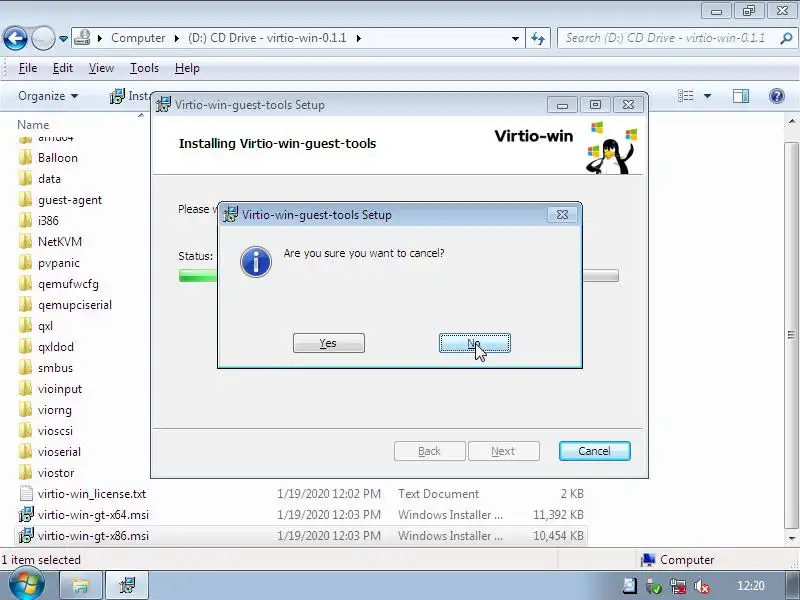Click the network tray icon
The height and width of the screenshot is (600, 800).
pos(678,586)
